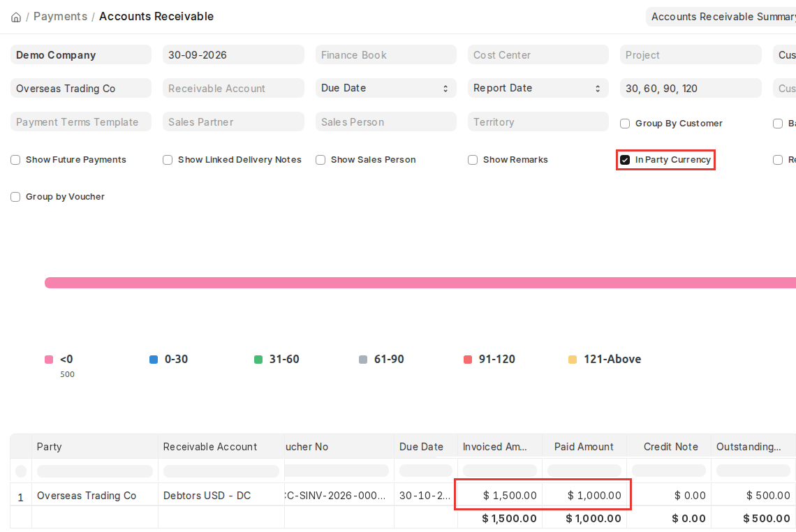Select the Debtors USD - DC cell
796x532 pixels.
pyautogui.click(x=221, y=496)
